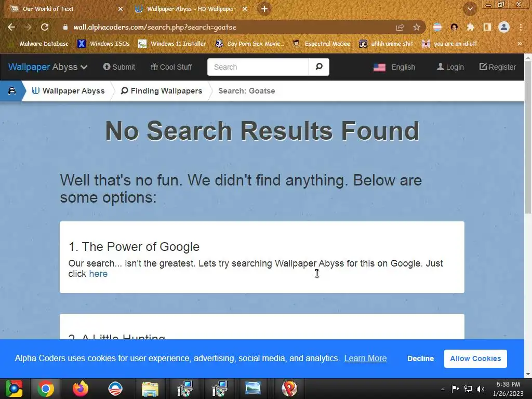The width and height of the screenshot is (532, 399).
Task: Open the tab search dropdown arrow
Action: pyautogui.click(x=470, y=9)
